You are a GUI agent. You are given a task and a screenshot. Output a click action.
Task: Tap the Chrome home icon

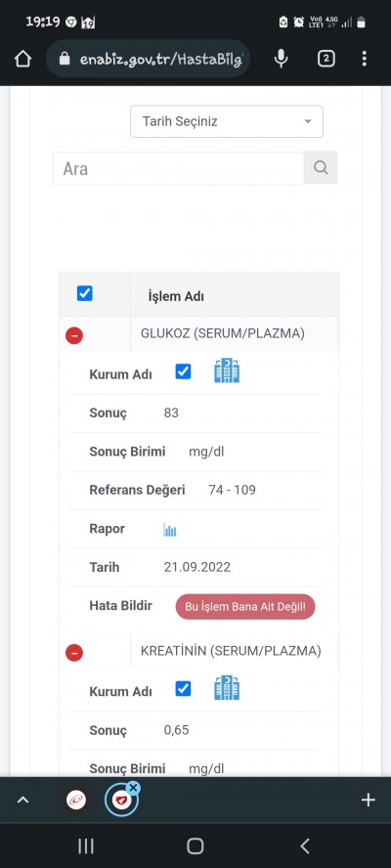tap(22, 59)
